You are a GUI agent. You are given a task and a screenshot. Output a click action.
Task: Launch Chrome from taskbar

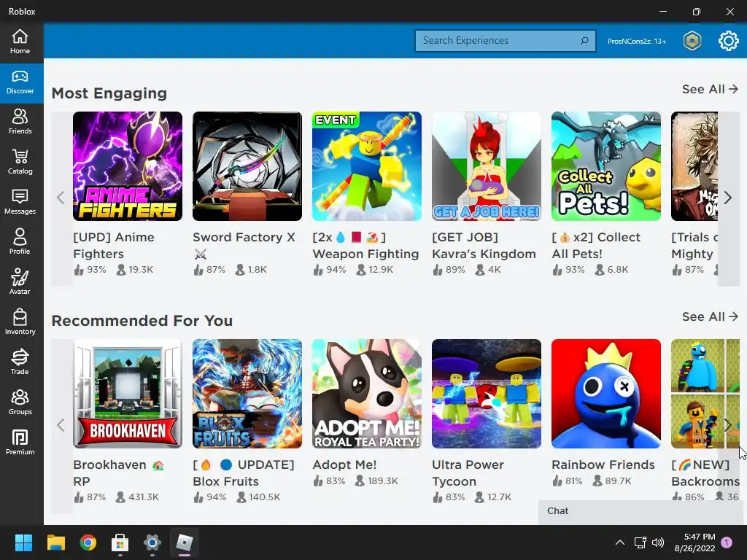(x=88, y=542)
